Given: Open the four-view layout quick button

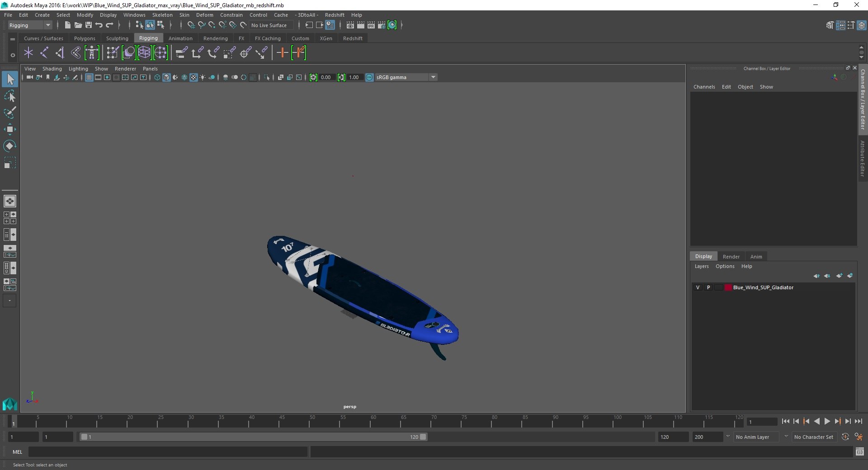Looking at the screenshot, I should coord(10,218).
